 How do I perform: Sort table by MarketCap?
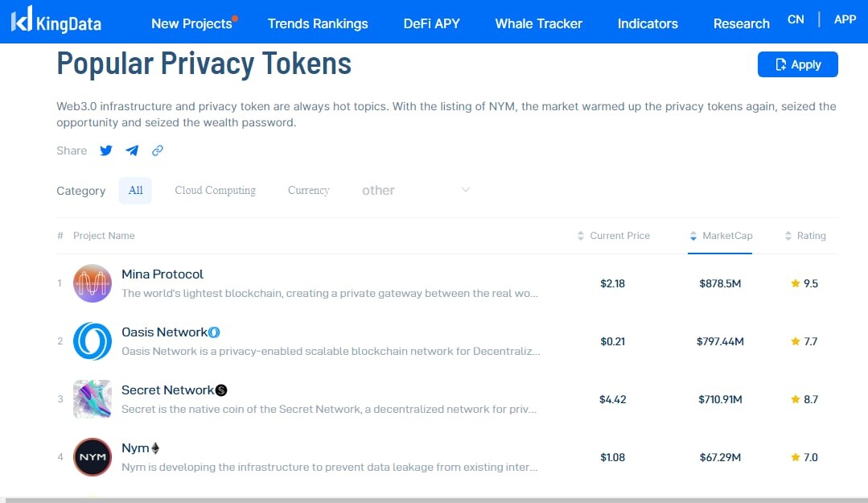coord(720,236)
